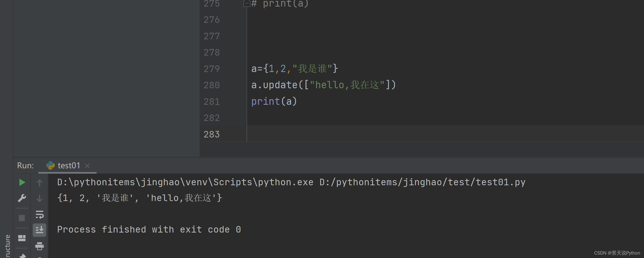Print the console output icon
Viewport: 644px width, 258px height.
pos(40,246)
